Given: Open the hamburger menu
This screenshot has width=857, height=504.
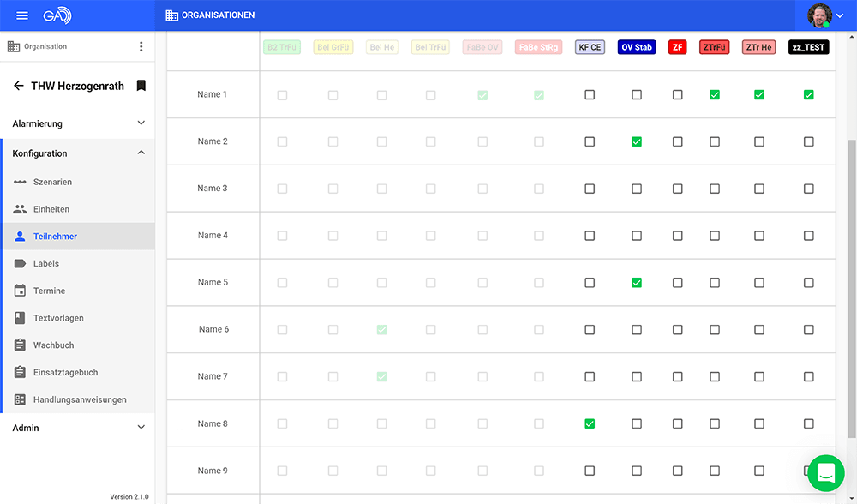Looking at the screenshot, I should pos(22,15).
